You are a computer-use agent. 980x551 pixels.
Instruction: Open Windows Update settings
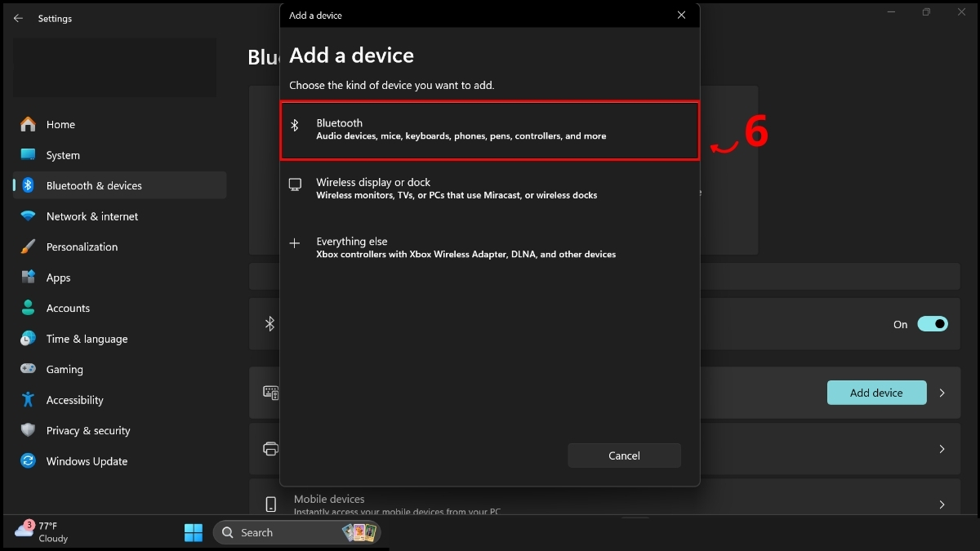click(87, 461)
